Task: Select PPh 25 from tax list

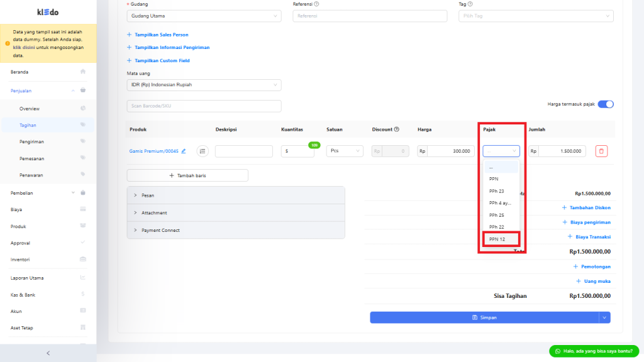Action: click(501, 215)
